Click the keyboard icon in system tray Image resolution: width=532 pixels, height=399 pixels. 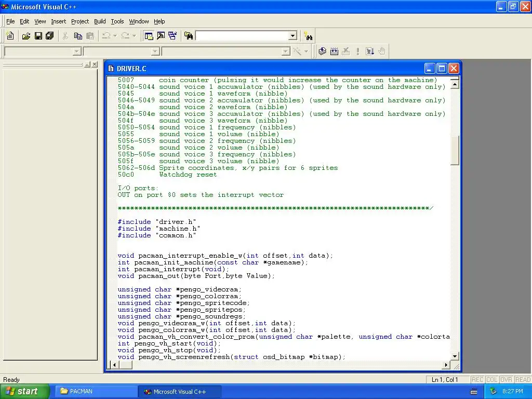[x=474, y=392]
